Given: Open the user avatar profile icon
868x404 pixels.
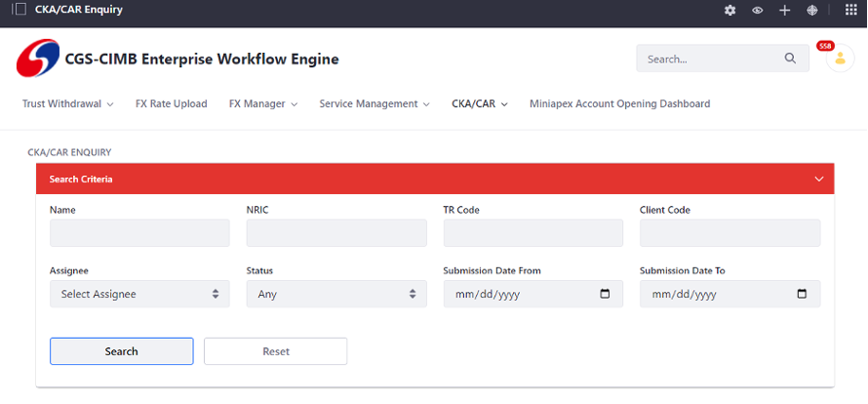Looking at the screenshot, I should [x=841, y=59].
